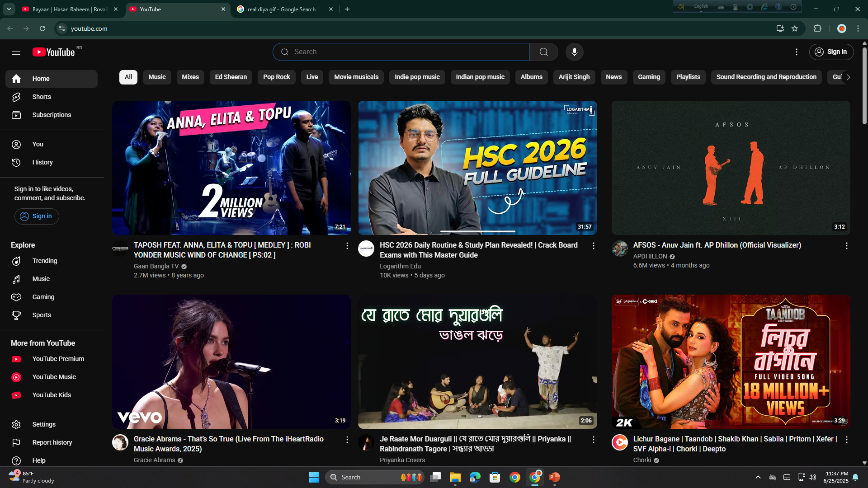Show more category chips with right arrow

click(x=848, y=77)
